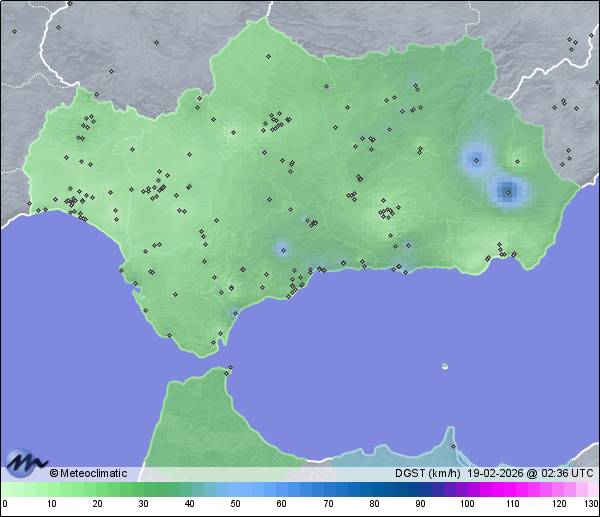
Task: Click the 80 km/h dark blue scale segment
Action: (373, 489)
